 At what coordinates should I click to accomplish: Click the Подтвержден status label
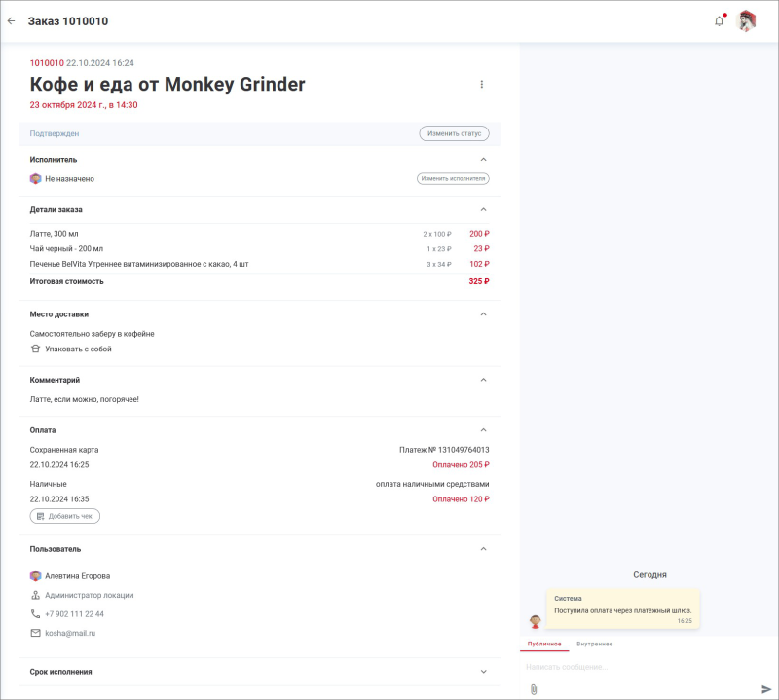tap(55, 133)
